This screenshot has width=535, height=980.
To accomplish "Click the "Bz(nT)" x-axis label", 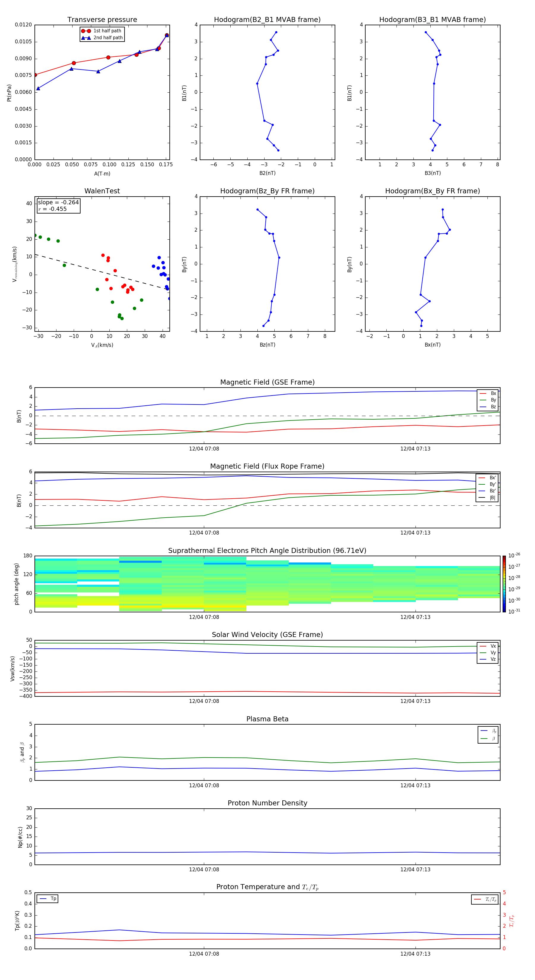I will click(267, 345).
